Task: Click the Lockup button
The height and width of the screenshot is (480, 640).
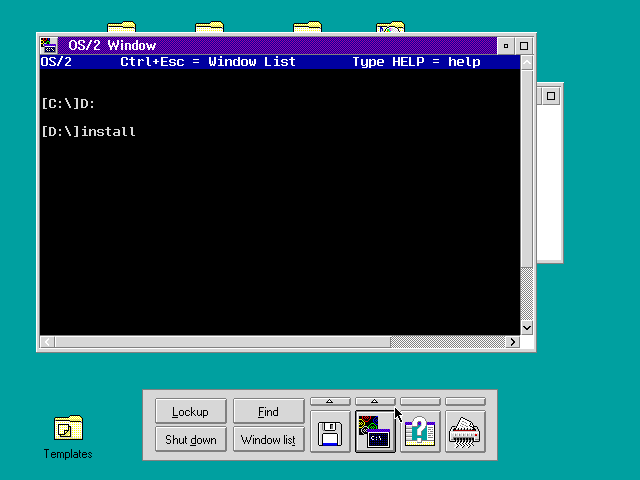Action: (191, 411)
